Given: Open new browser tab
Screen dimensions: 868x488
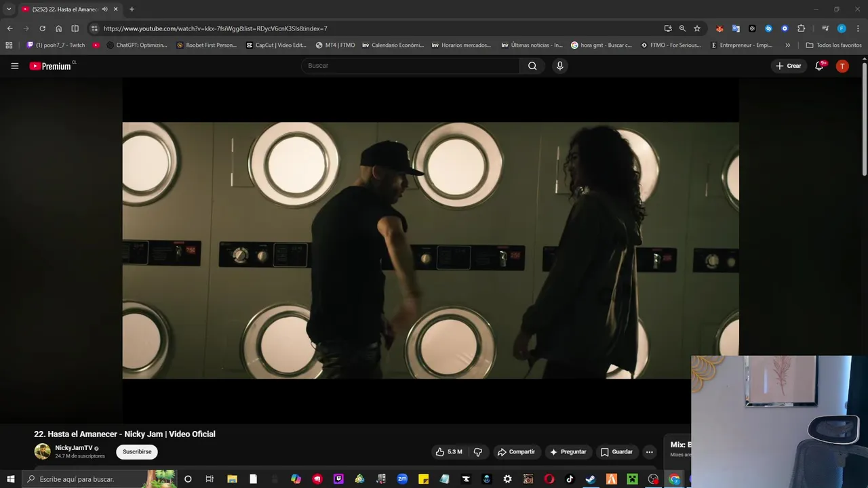Looking at the screenshot, I should point(132,9).
